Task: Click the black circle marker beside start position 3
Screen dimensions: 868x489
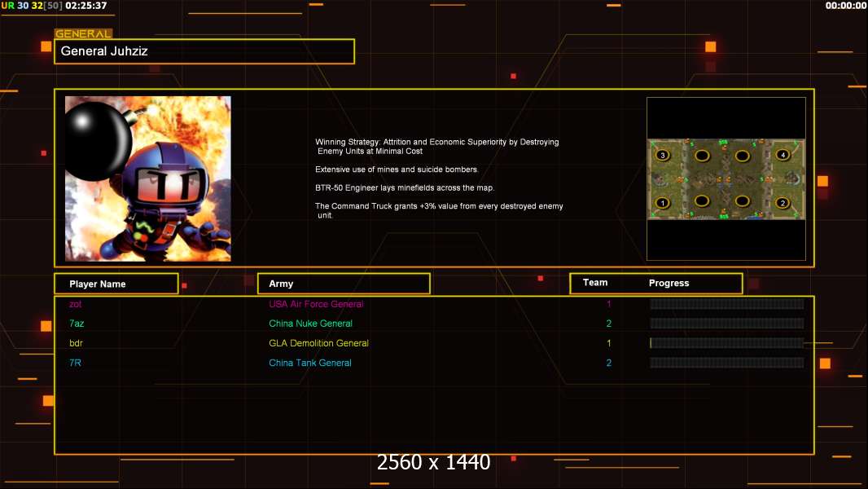Action: 703,156
